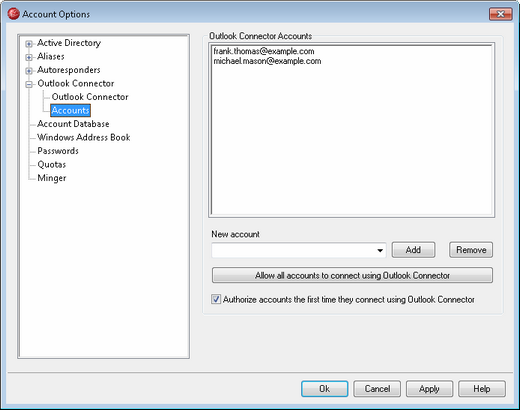Click the red app icon in title bar

[13, 14]
